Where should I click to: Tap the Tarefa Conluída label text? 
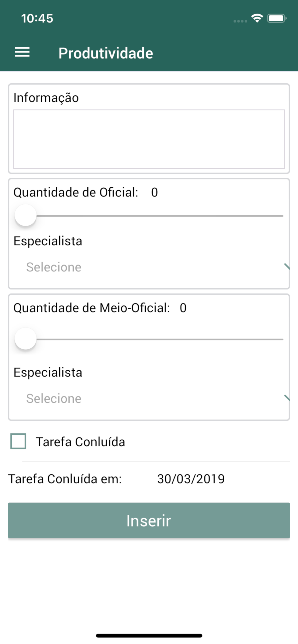click(80, 442)
